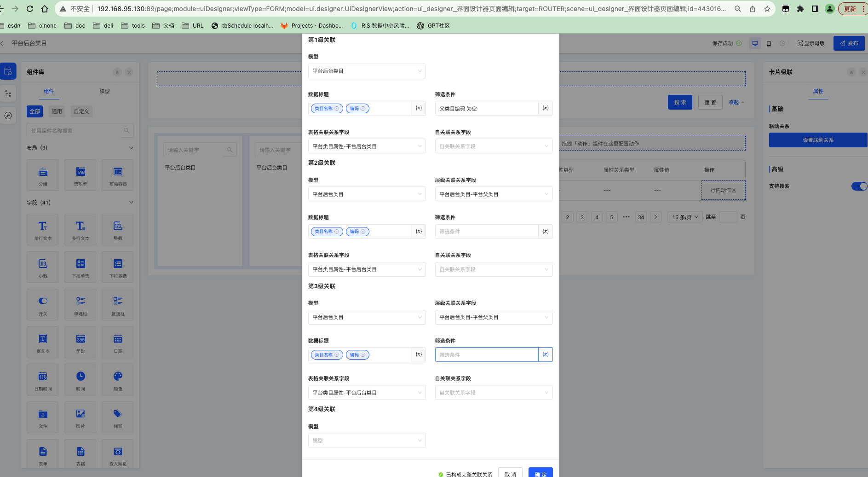Click the 发布 publish button
Viewport: 868px width, 477px height.
tap(849, 43)
